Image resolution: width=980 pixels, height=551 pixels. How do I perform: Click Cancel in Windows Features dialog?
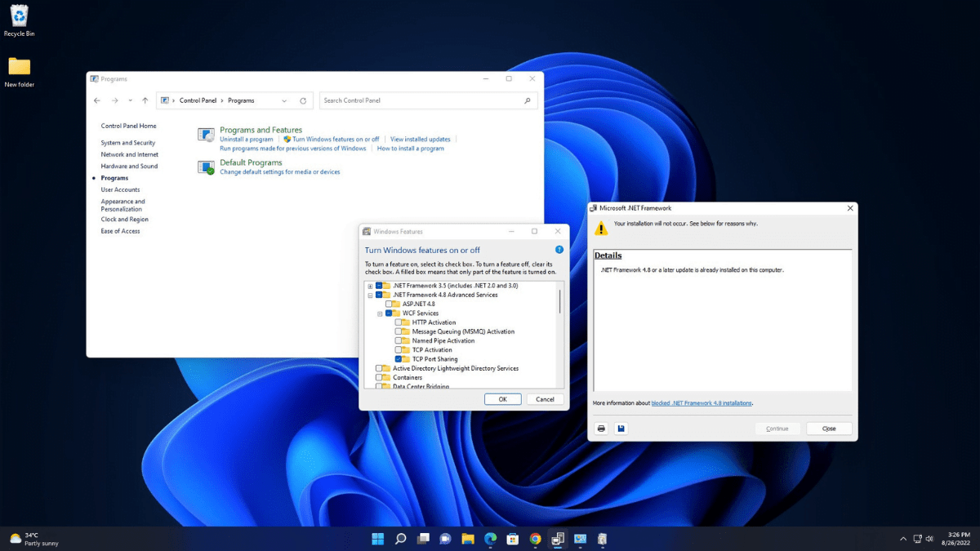click(x=546, y=399)
